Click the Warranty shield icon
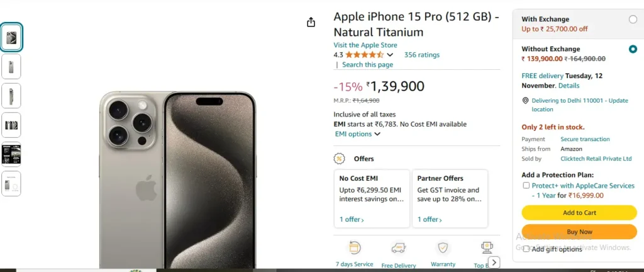Viewport: 644px width, 272px height. click(x=443, y=247)
